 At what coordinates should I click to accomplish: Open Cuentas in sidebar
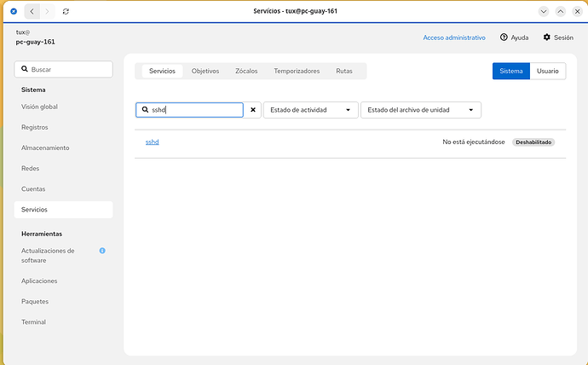tap(63, 189)
